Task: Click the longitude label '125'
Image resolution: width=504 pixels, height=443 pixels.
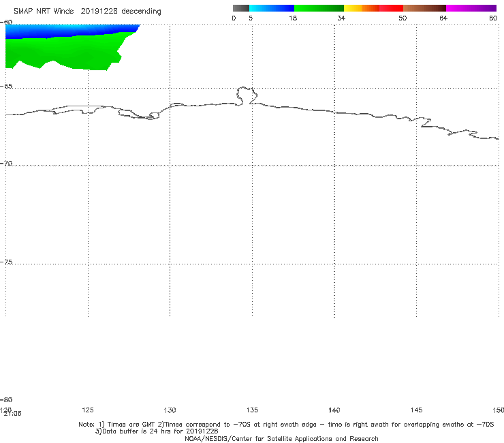Action: [x=88, y=410]
